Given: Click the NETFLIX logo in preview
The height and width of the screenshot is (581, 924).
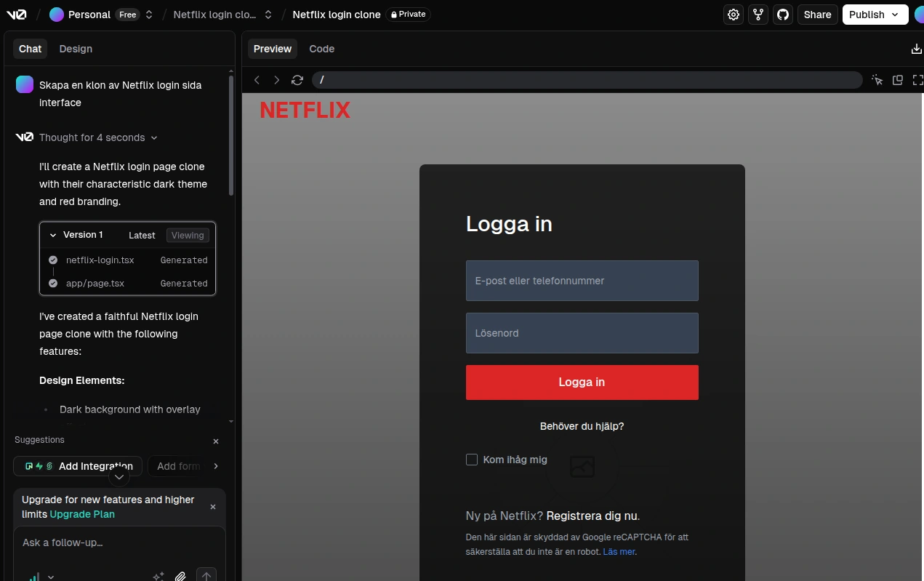Looking at the screenshot, I should tap(305, 111).
